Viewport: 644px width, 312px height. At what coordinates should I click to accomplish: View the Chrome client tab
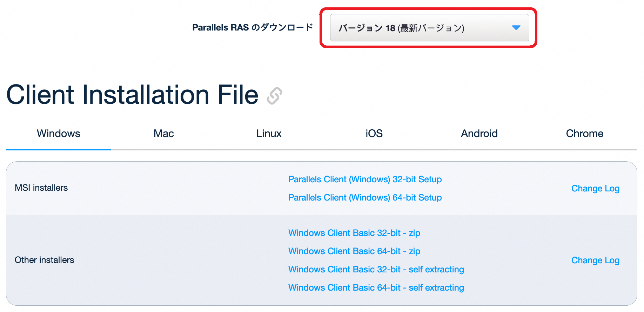[x=584, y=134]
